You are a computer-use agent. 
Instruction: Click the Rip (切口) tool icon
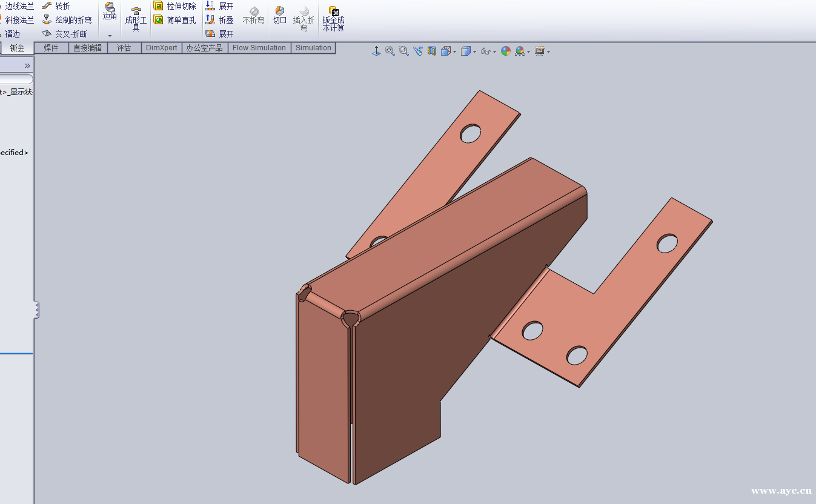[279, 12]
